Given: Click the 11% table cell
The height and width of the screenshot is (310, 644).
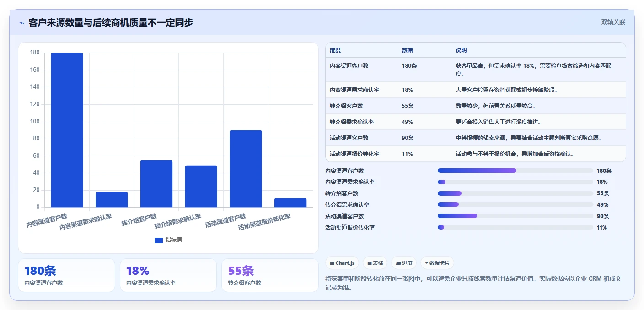Looking at the screenshot, I should (x=408, y=154).
